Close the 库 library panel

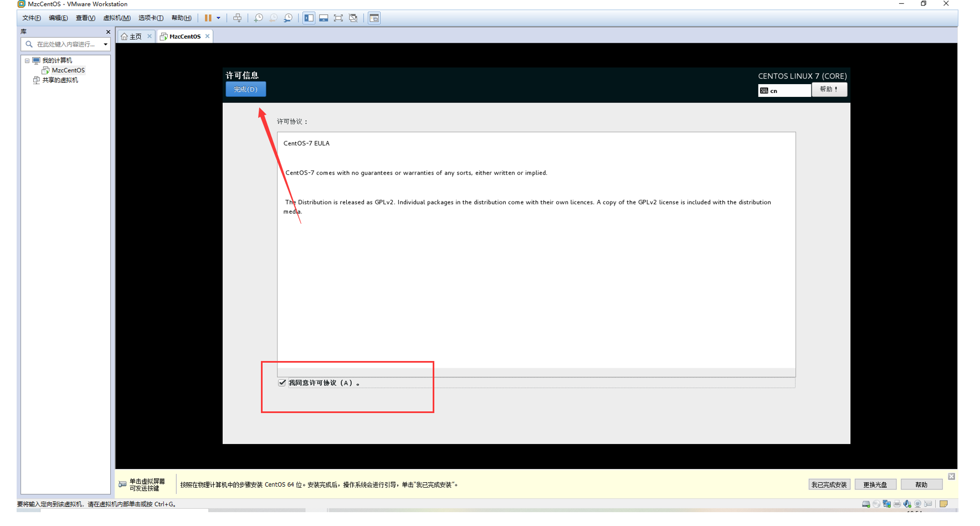108,32
